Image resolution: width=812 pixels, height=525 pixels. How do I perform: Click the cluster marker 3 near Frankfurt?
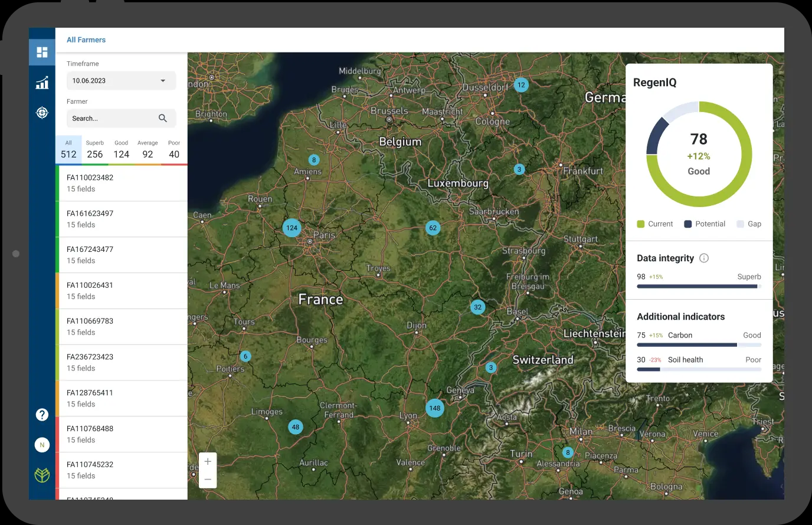pos(519,169)
